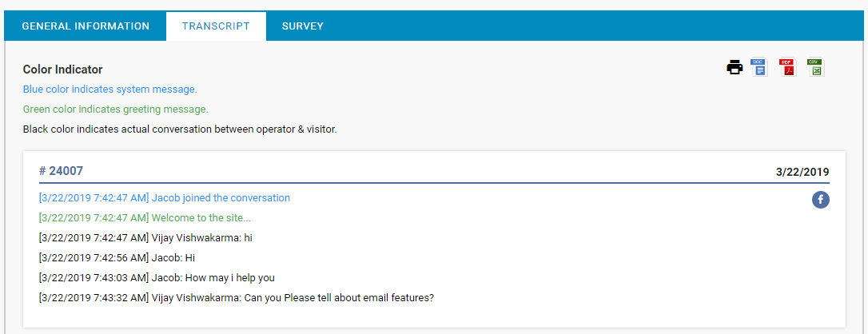
Task: Click the 3/22/2019 chat date
Action: point(802,172)
